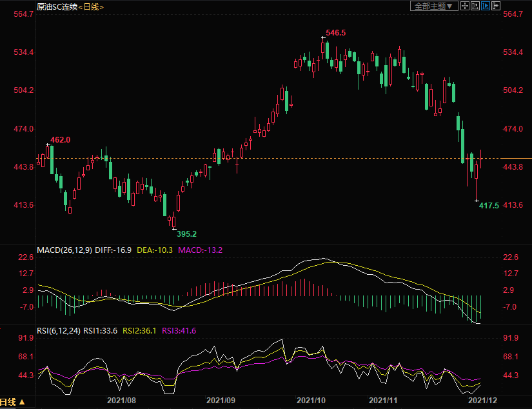
Task: Toggle the highlighted blue play-forward chart icon
Action: pos(485,6)
